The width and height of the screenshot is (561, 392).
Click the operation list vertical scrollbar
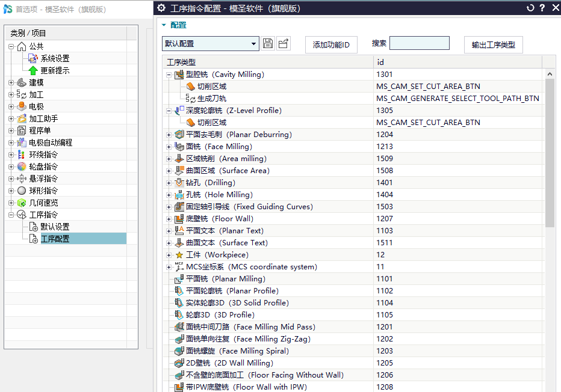tap(550, 154)
